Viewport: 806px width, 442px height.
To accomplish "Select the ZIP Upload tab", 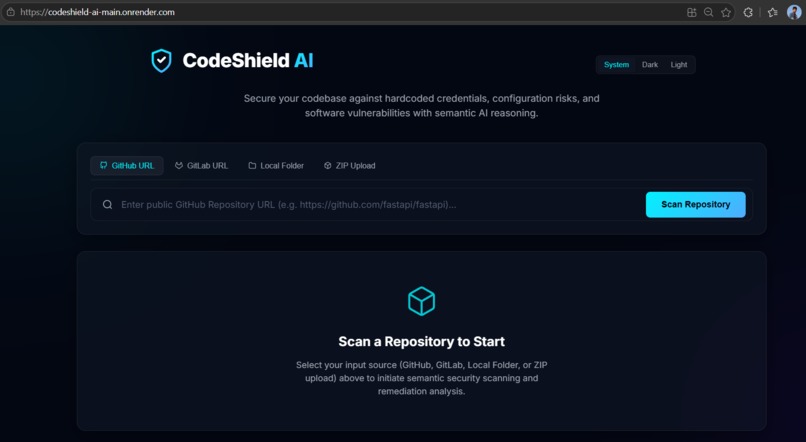I will click(350, 165).
